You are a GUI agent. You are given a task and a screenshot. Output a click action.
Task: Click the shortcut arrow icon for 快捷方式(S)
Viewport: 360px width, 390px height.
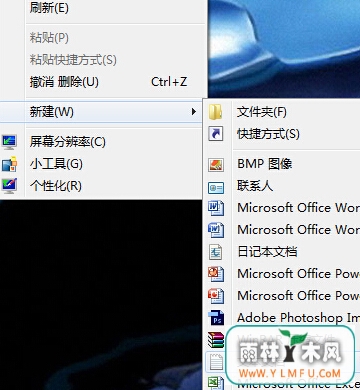pyautogui.click(x=215, y=134)
